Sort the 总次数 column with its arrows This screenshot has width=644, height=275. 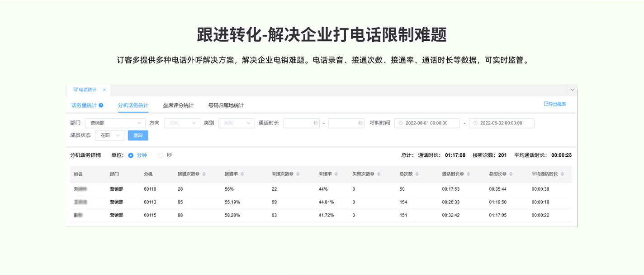click(x=417, y=174)
